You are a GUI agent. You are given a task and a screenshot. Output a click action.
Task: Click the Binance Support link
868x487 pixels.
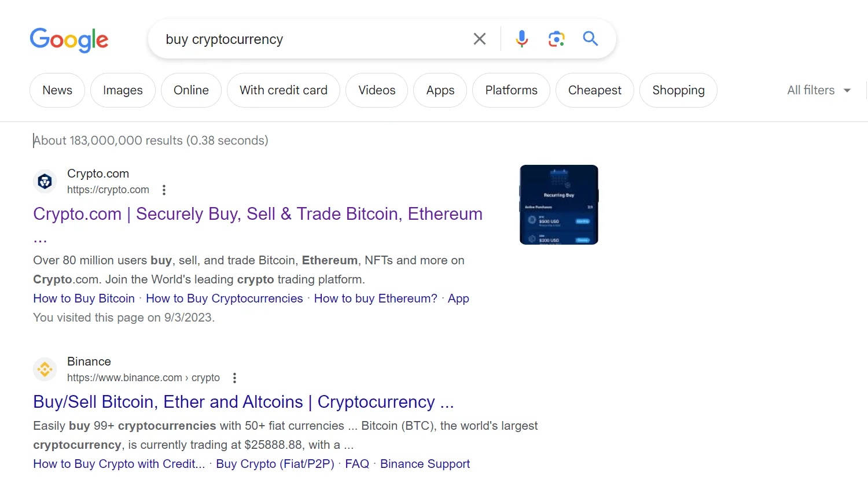[425, 463]
